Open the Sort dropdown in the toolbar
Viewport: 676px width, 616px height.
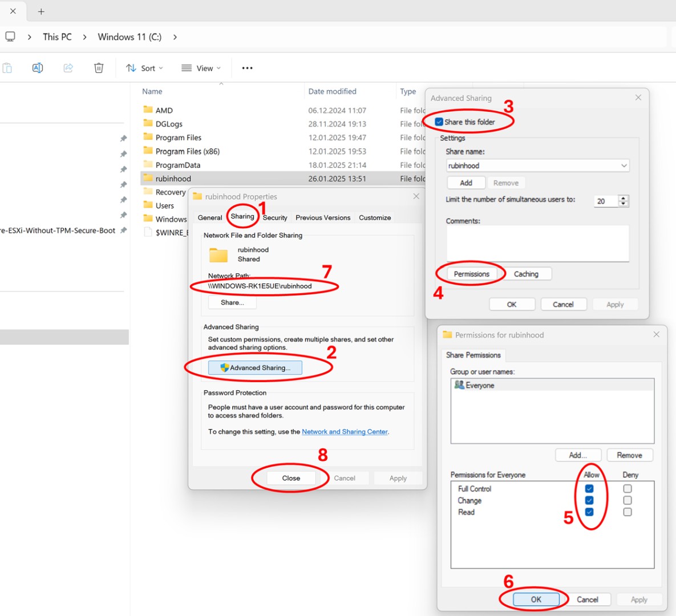click(144, 68)
